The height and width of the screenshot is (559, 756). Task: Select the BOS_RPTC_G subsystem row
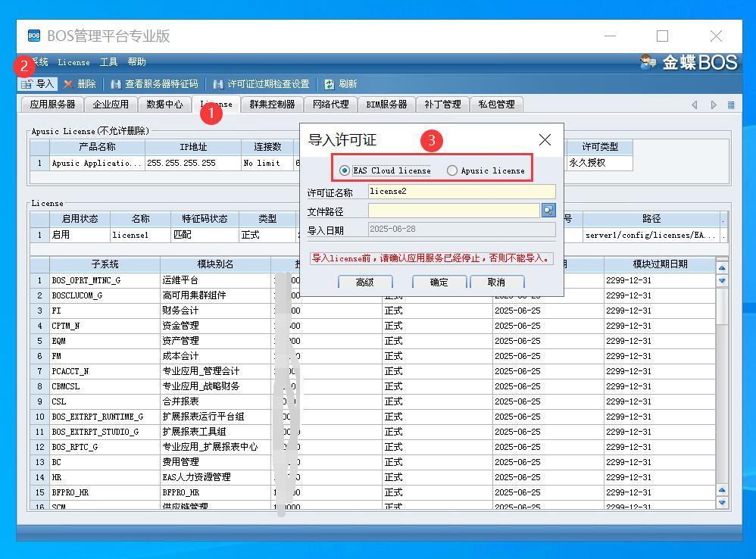pos(105,447)
